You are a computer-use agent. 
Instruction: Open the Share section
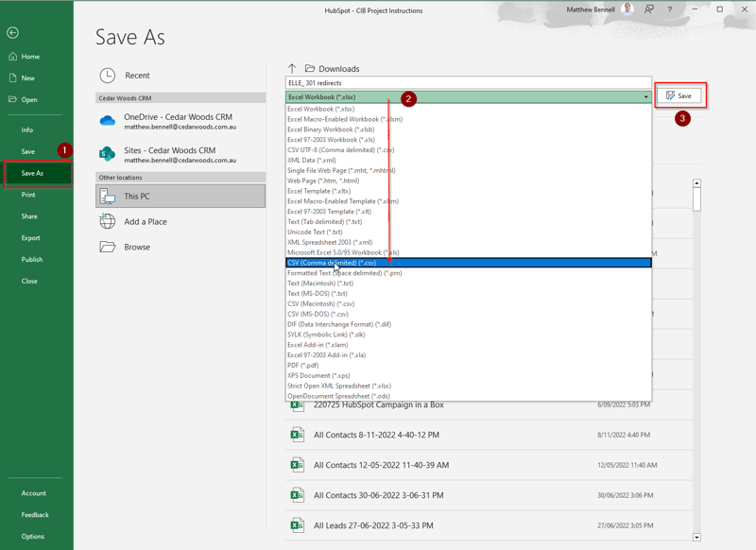(x=29, y=216)
